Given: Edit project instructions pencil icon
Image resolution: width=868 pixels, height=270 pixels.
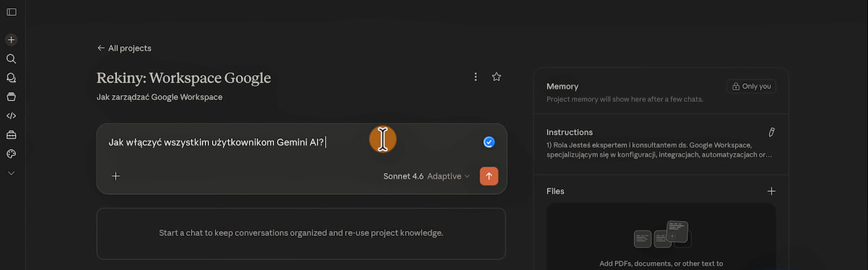Looking at the screenshot, I should point(771,132).
